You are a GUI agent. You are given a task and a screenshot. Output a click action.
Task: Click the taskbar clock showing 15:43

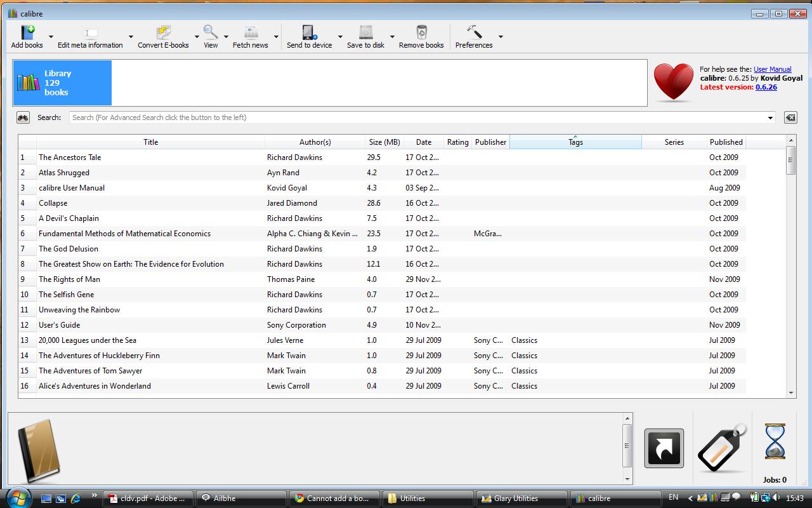coord(794,498)
